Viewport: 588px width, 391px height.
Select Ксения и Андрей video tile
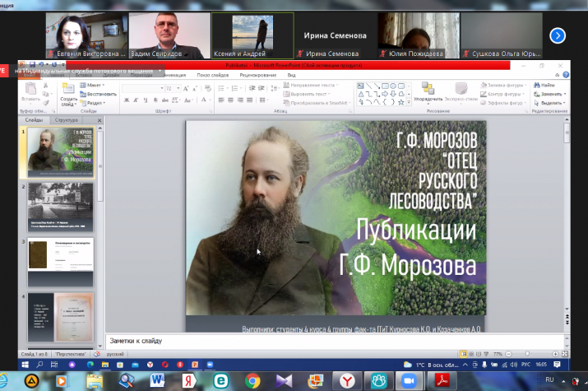click(x=252, y=35)
